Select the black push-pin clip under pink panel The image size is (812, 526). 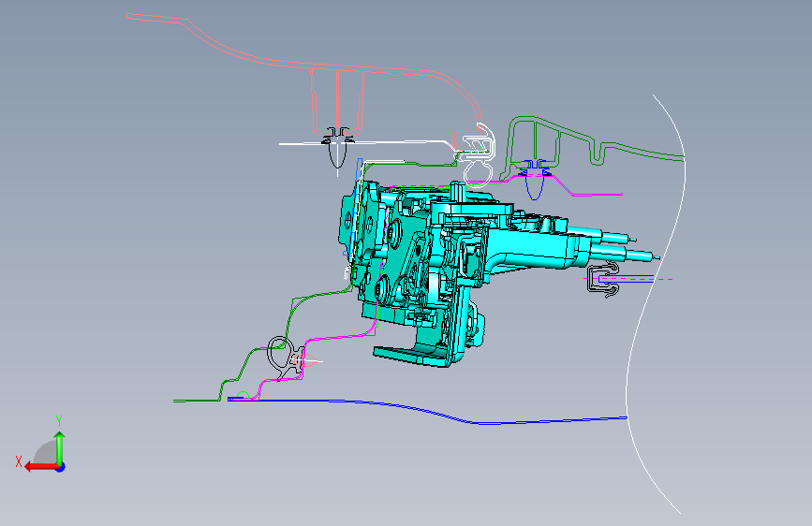point(338,147)
